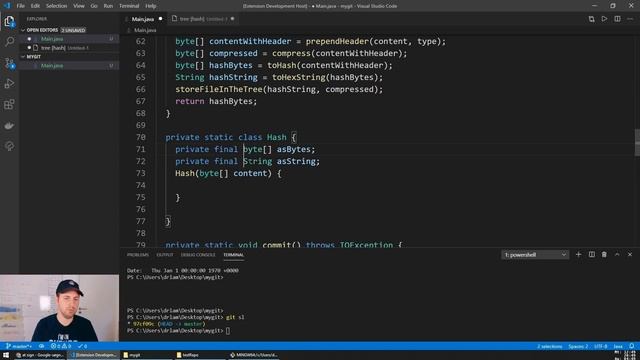Click the 2 unsaved badge in Open Editors
Viewport: 640px width, 360px height.
(73, 30)
